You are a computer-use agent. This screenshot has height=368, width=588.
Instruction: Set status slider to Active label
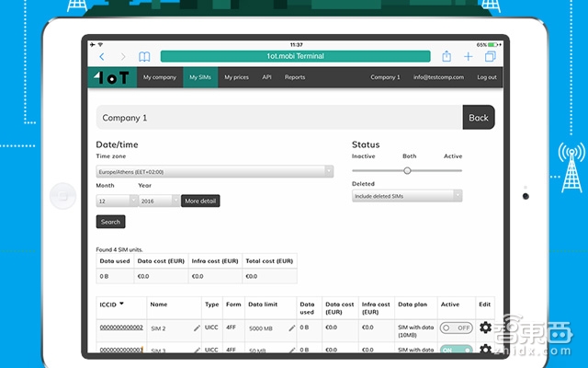click(453, 156)
